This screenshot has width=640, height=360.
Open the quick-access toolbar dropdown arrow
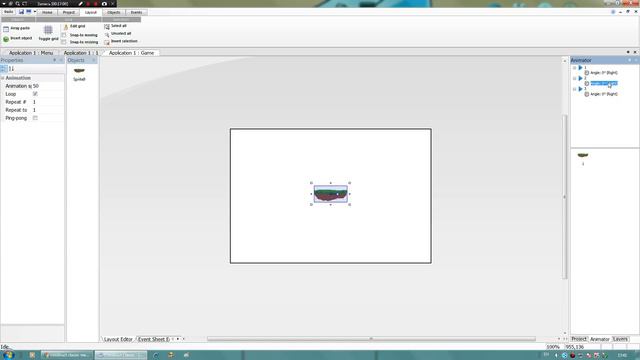pos(35,12)
